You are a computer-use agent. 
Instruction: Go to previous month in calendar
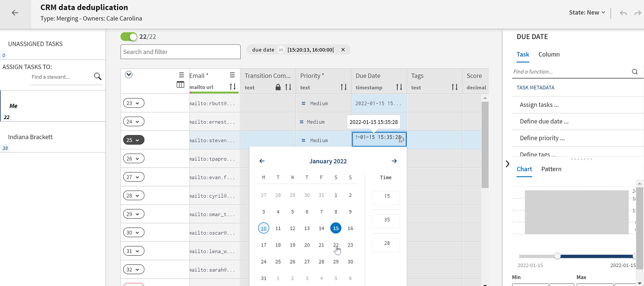click(x=262, y=161)
